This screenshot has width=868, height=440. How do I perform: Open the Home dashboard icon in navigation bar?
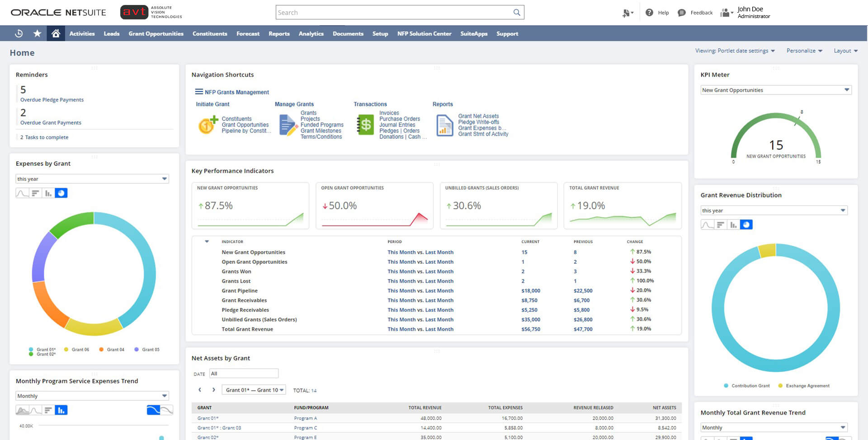(x=56, y=33)
